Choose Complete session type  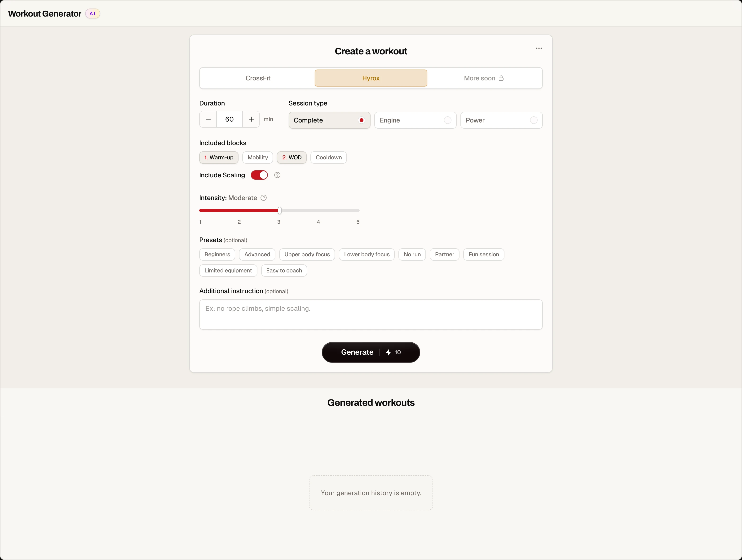pos(329,120)
